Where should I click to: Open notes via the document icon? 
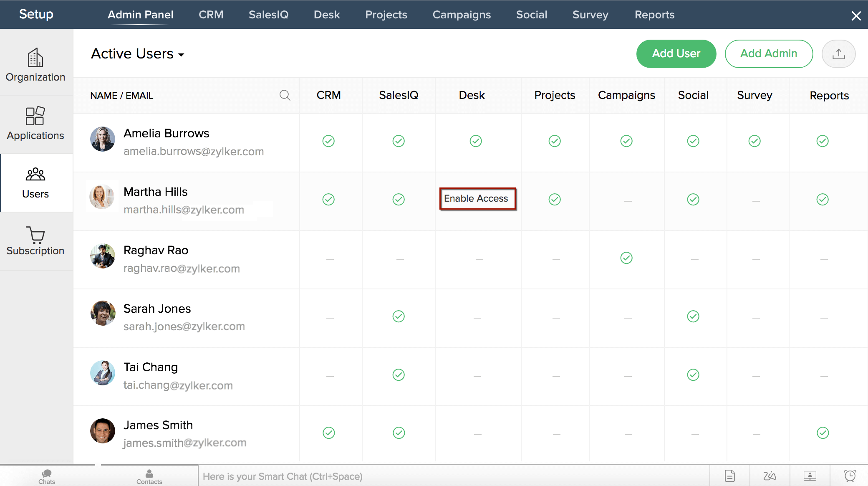(730, 476)
